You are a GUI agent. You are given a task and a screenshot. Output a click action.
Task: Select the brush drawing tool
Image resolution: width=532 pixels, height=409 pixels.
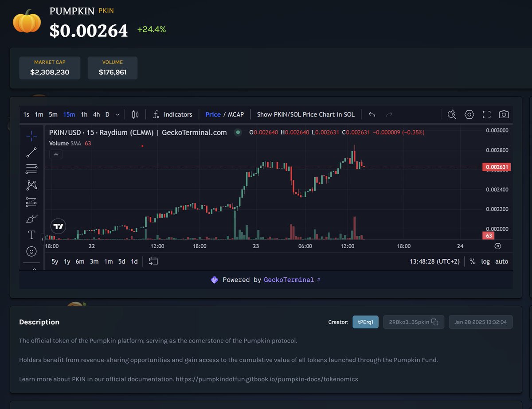(31, 218)
